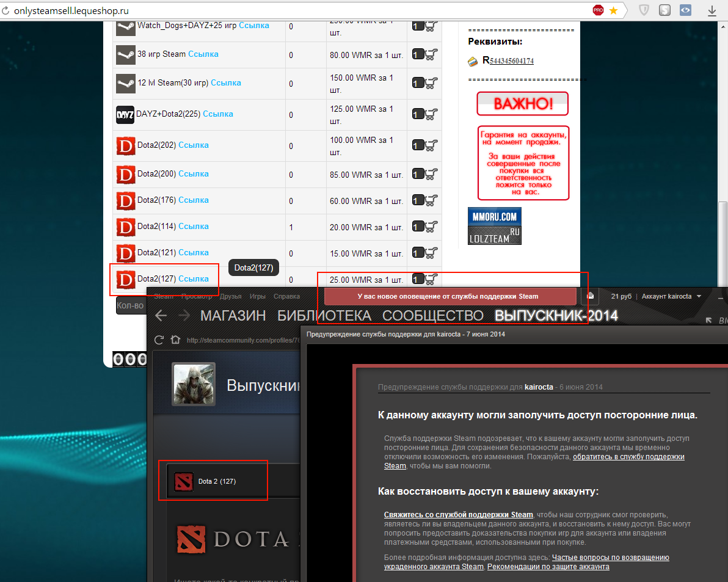
Task: Click the Steam inbox envelope icon
Action: [x=591, y=296]
